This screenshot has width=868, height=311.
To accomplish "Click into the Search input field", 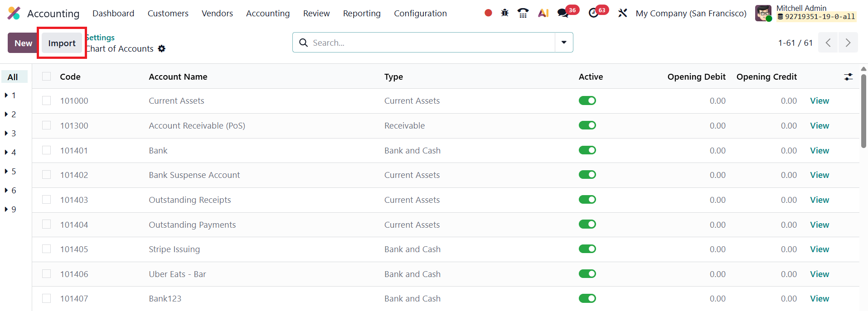I will click(x=426, y=43).
